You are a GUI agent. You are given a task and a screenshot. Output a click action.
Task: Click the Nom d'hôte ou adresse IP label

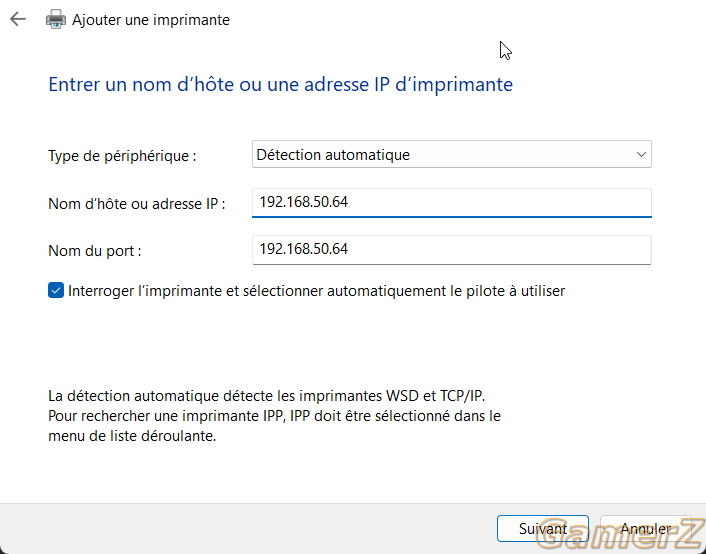137,204
